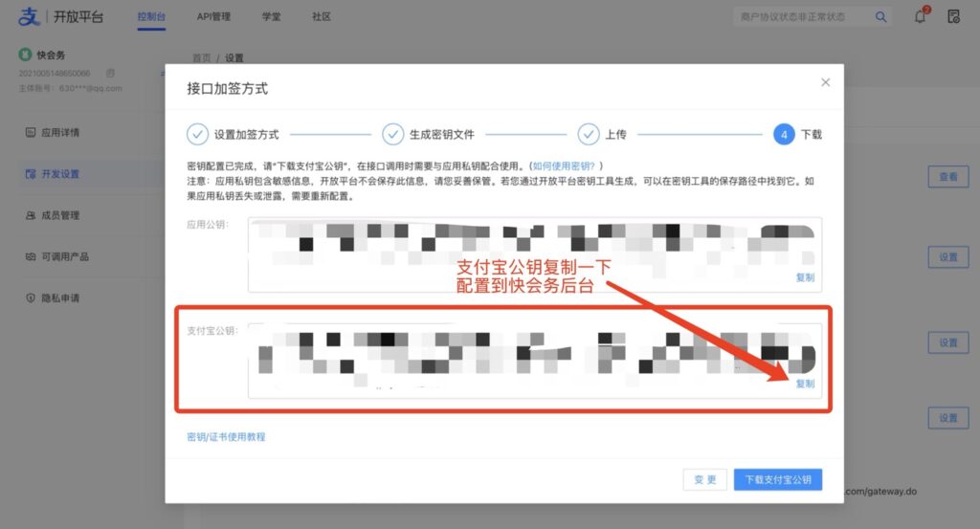Go to the 学堂 tab
The height and width of the screenshot is (529, 980).
click(x=271, y=17)
